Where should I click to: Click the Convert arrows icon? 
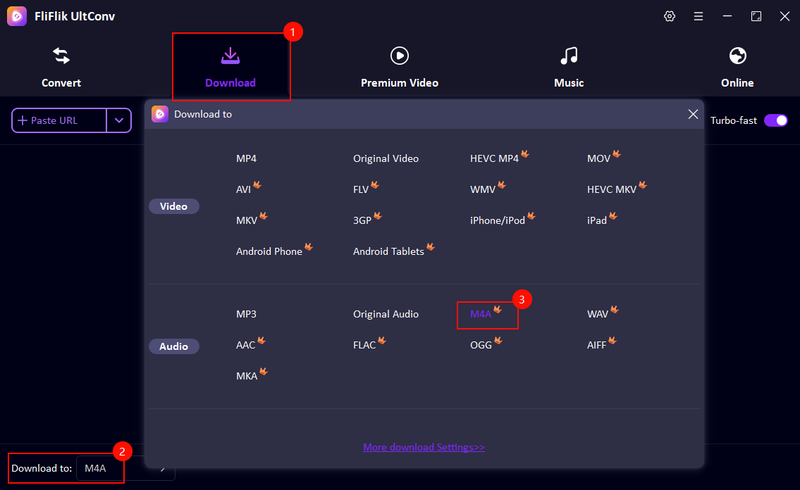[61, 56]
